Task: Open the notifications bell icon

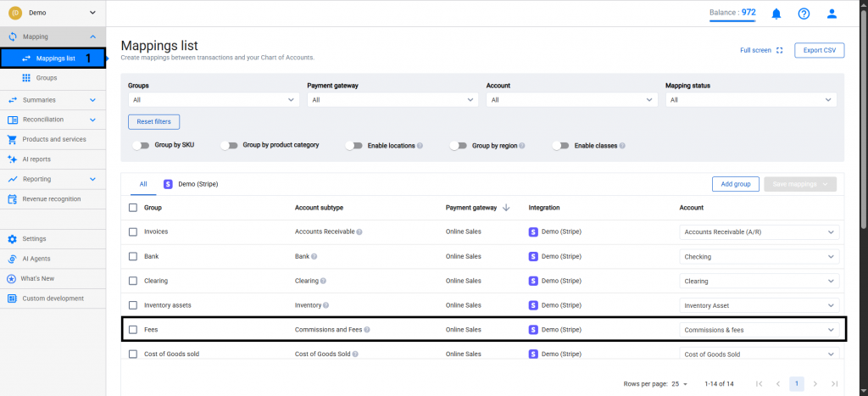Action: [776, 14]
